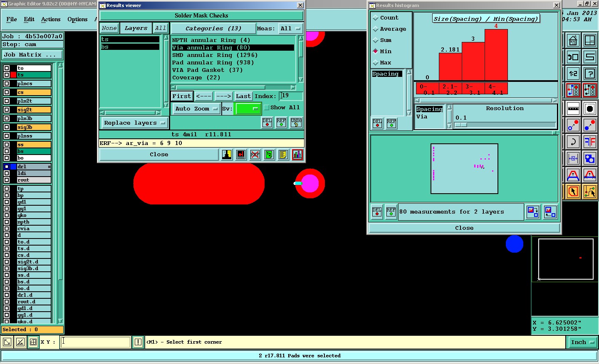
Task: Toggle the checkbox for layer drl
Action: [x=7, y=167]
